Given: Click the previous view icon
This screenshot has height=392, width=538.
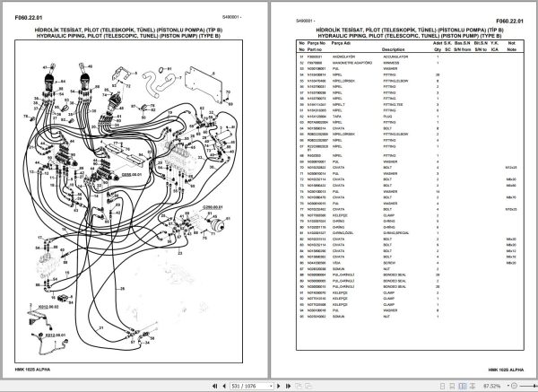Looking at the screenshot, I should pyautogui.click(x=299, y=386).
